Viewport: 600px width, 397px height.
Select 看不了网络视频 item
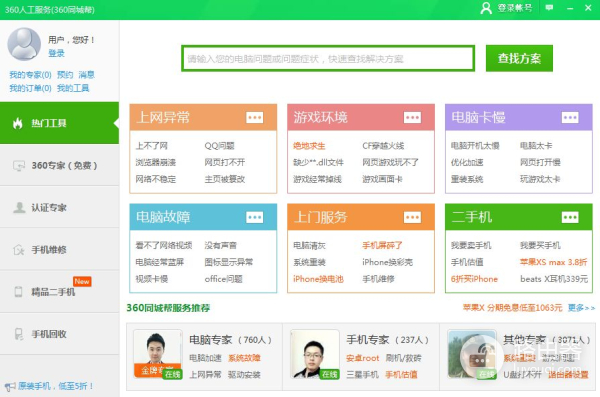(164, 245)
